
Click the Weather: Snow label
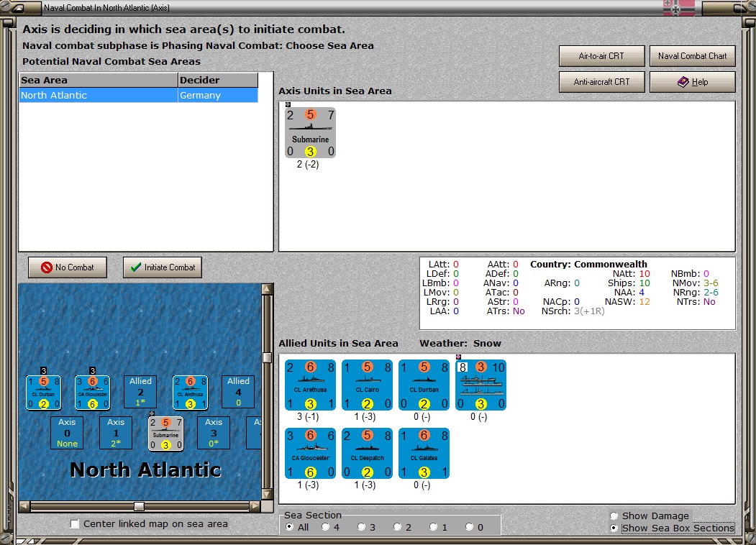pos(460,344)
